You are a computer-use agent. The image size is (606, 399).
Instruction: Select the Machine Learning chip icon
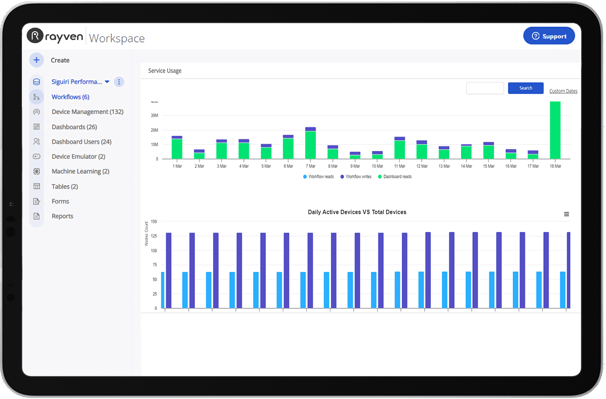pos(36,171)
